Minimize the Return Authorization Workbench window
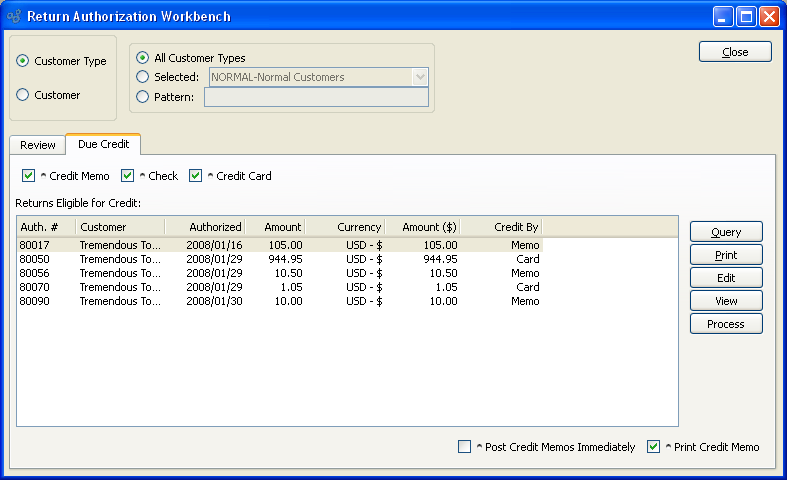This screenshot has width=787, height=480. 723,17
